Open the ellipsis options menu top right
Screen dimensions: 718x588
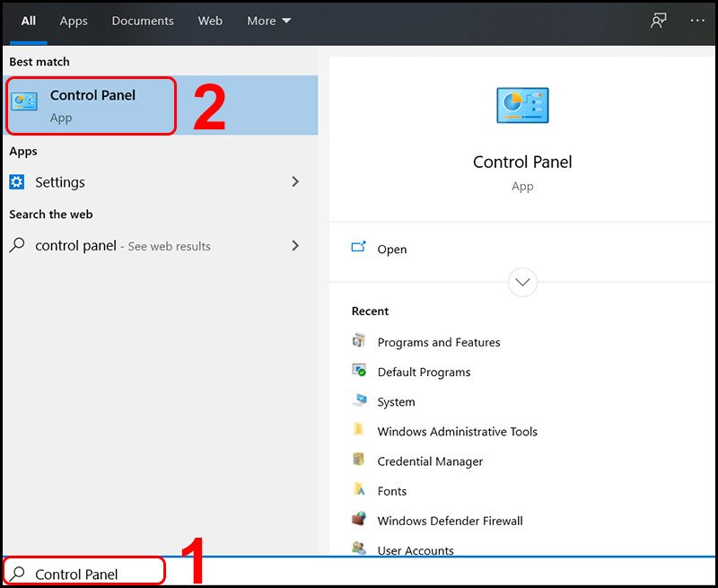pyautogui.click(x=696, y=20)
